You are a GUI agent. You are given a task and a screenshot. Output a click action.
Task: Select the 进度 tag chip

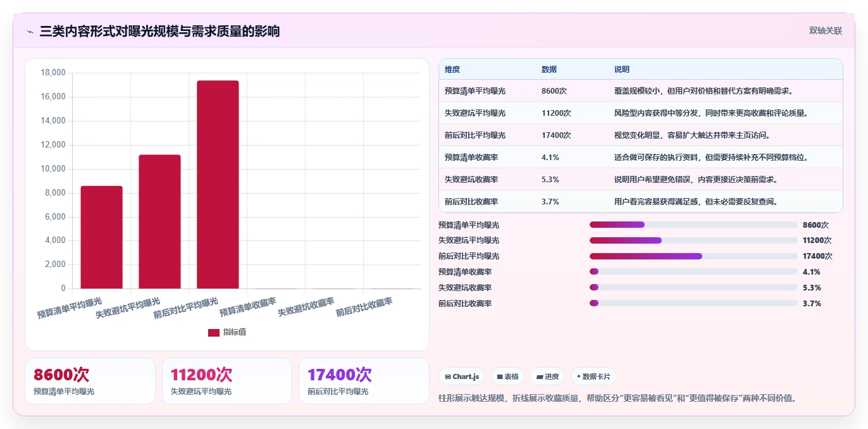tap(547, 376)
